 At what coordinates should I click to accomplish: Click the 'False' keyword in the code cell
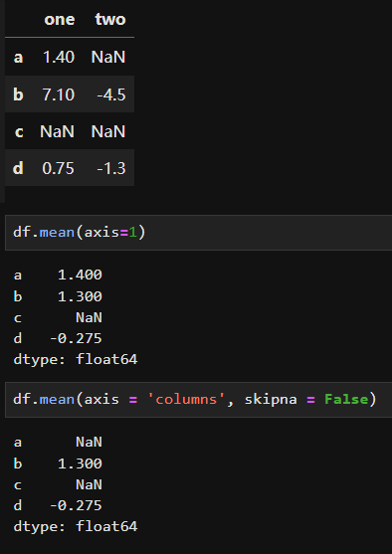346,400
